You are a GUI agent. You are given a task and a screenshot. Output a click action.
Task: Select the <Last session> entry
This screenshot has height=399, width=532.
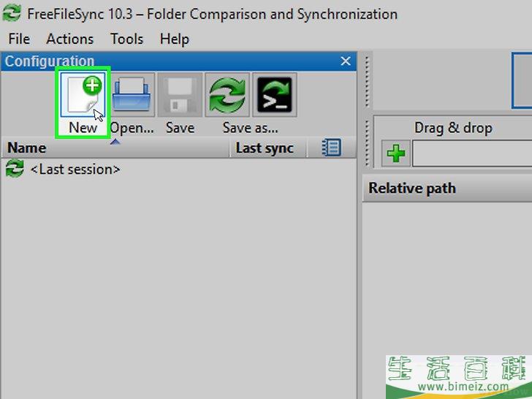[75, 170]
